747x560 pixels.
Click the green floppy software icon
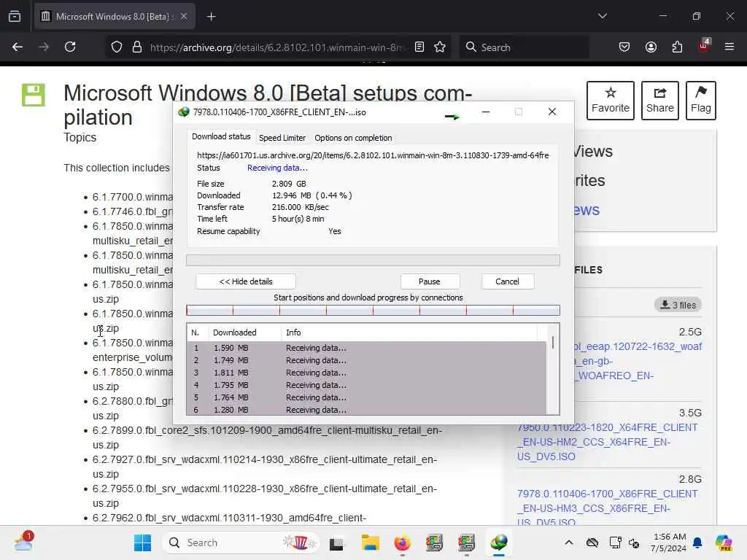click(34, 95)
